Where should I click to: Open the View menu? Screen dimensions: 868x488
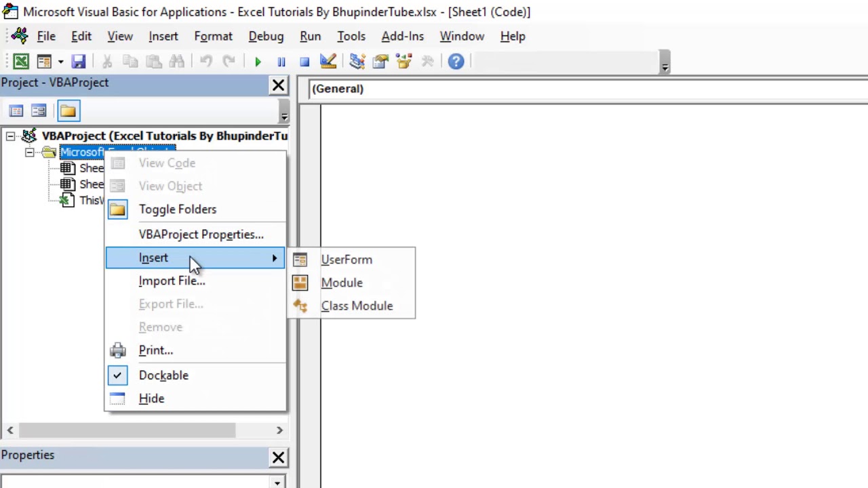pos(120,37)
